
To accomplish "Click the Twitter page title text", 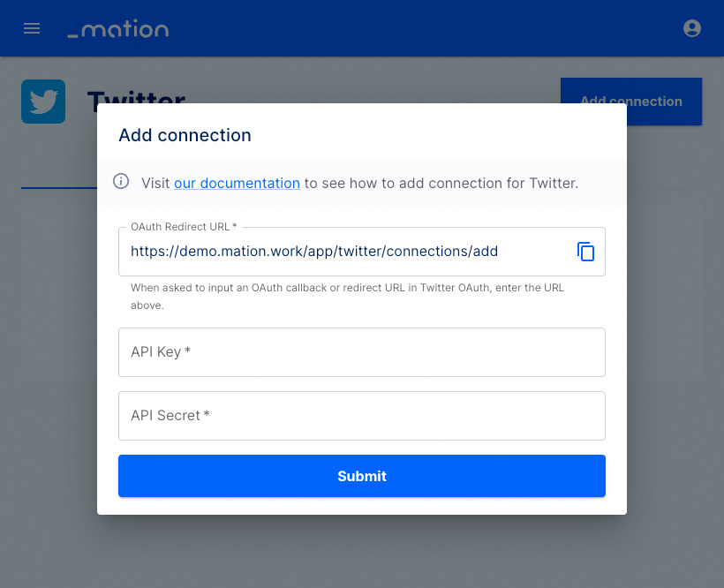I will 137,96.
